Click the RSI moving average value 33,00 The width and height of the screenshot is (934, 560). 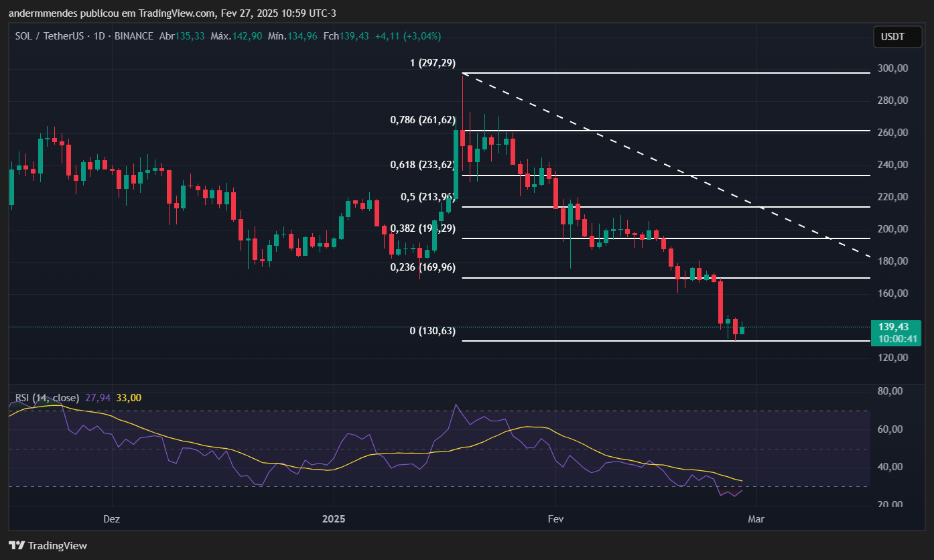tap(129, 398)
